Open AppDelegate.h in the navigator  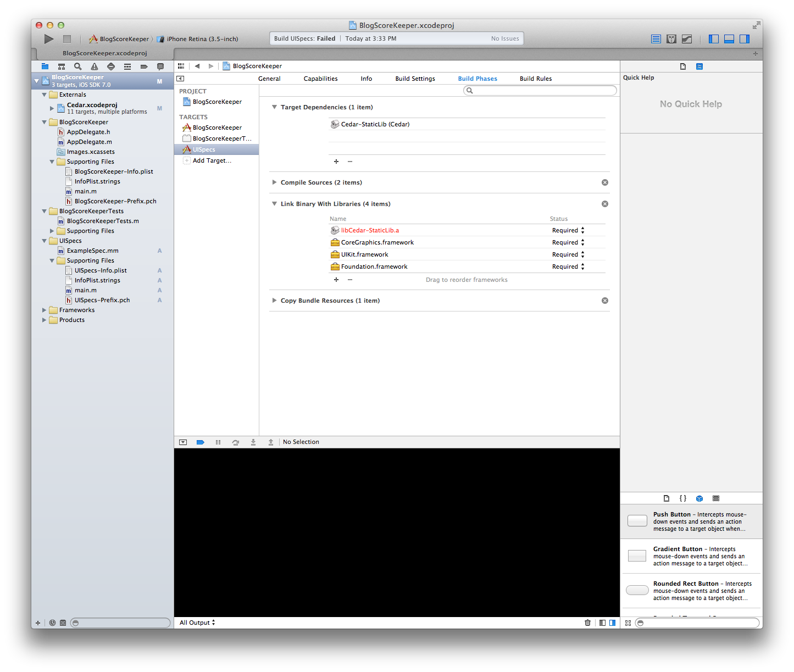coord(88,132)
